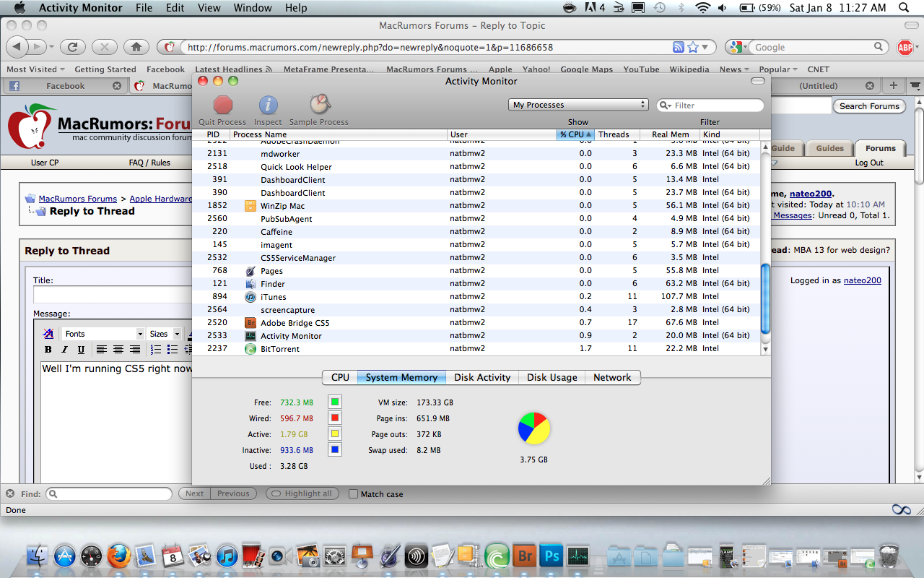This screenshot has height=578, width=924.
Task: Switch to the CPU tab
Action: 340,378
